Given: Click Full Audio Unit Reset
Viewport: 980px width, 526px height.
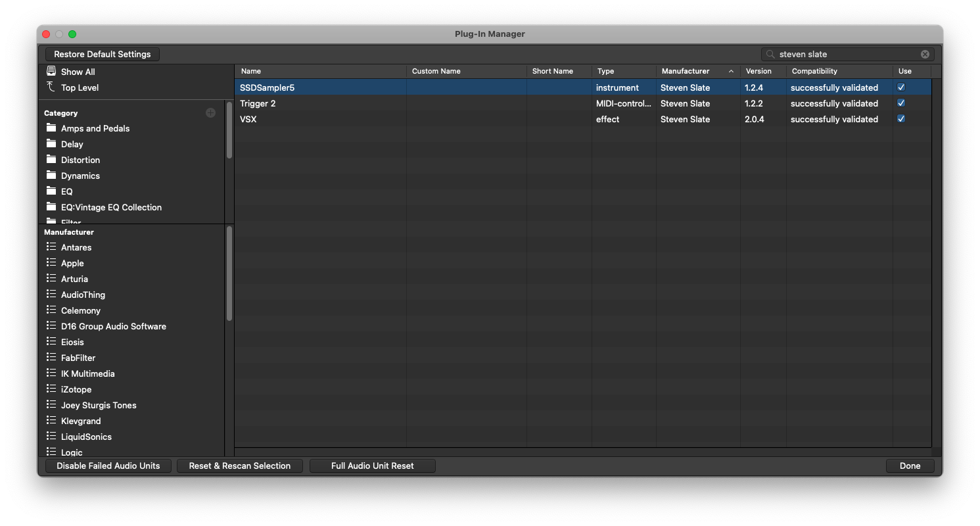Looking at the screenshot, I should click(373, 466).
